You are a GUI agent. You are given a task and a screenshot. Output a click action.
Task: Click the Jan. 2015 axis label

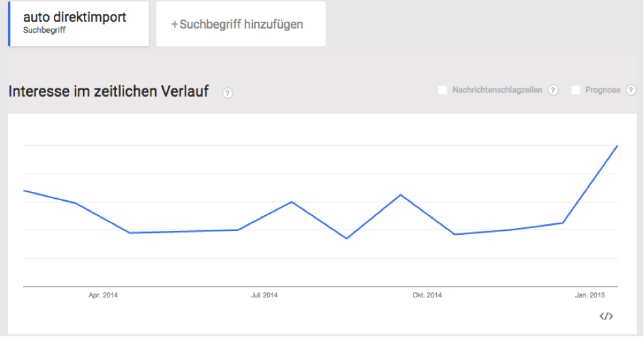tap(589, 295)
